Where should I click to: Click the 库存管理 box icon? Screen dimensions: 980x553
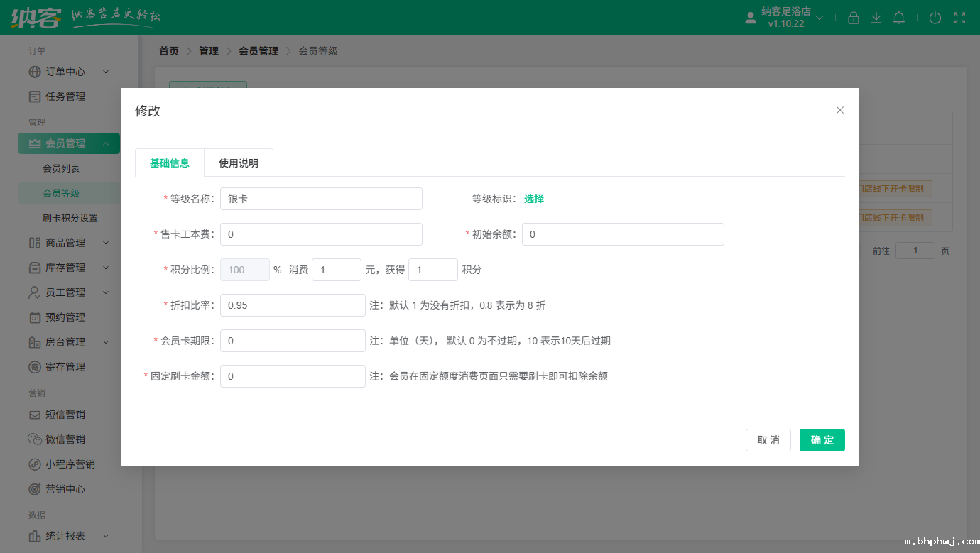[x=34, y=268]
